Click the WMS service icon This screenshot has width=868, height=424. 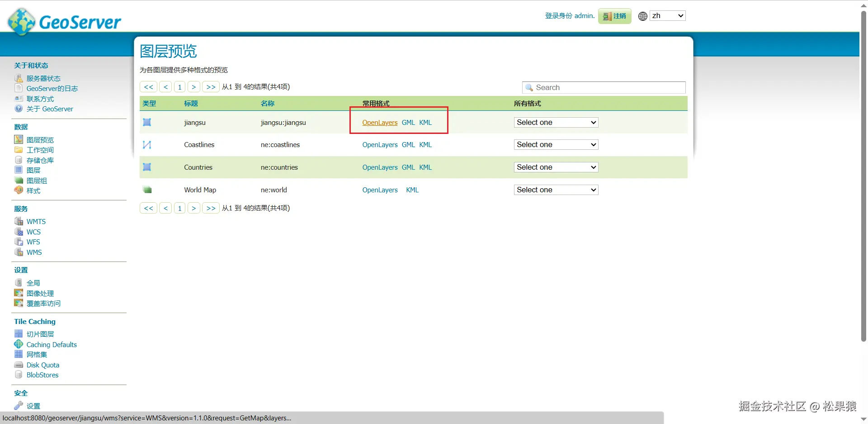(x=19, y=252)
